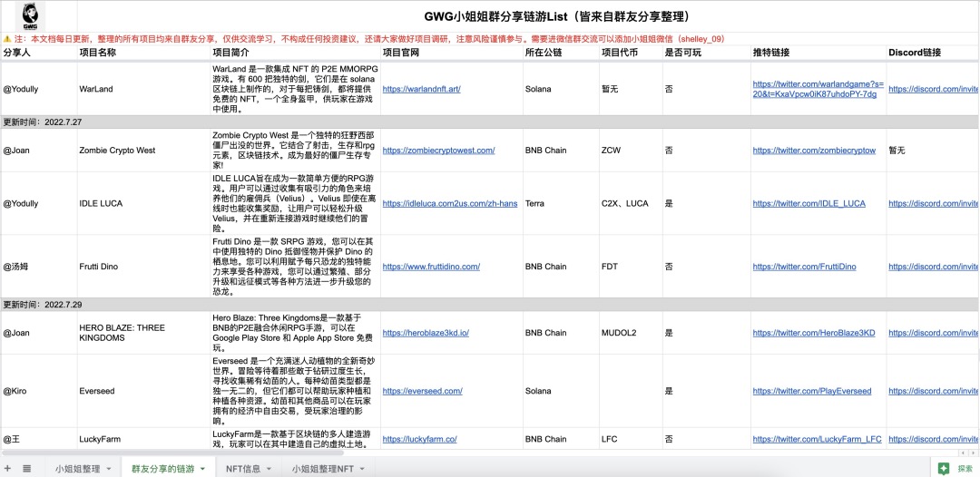The image size is (980, 477).
Task: Open the luckyfarm.co link
Action: coord(419,439)
